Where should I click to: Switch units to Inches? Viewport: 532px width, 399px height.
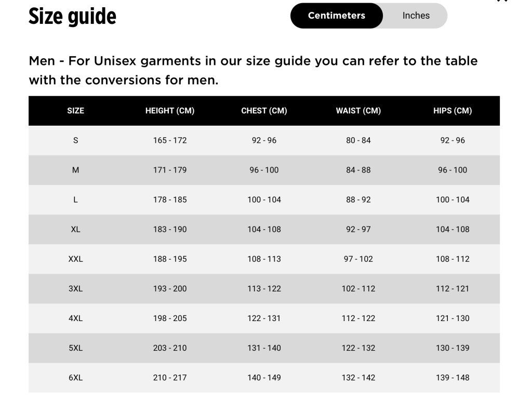[416, 16]
